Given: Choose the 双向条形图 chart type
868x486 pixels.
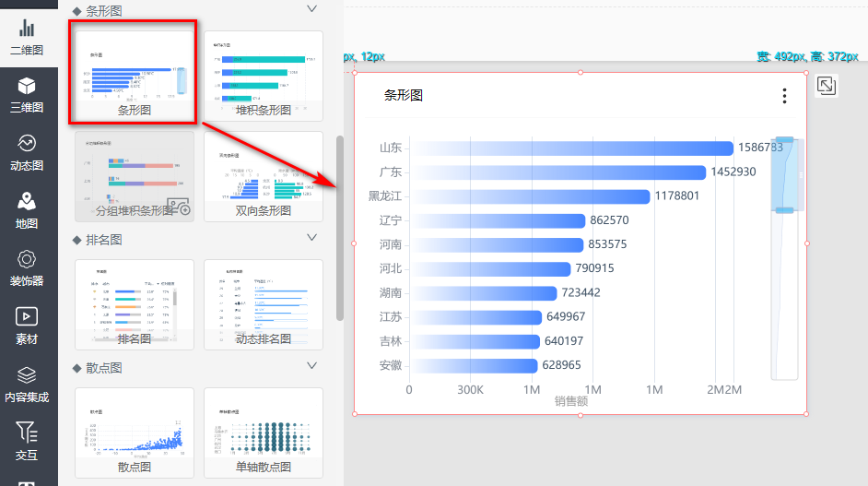Looking at the screenshot, I should pyautogui.click(x=263, y=175).
